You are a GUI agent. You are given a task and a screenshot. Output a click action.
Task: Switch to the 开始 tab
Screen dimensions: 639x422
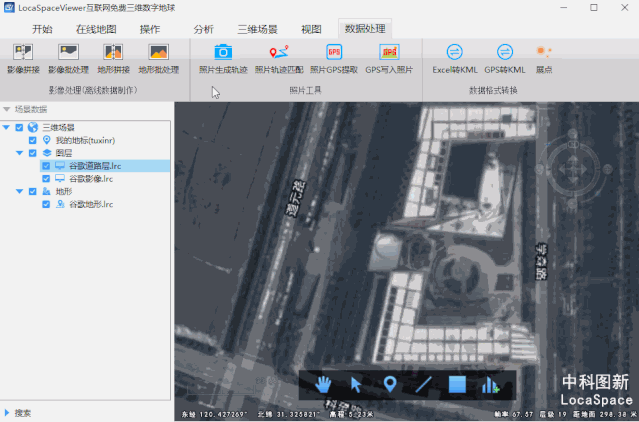(x=42, y=29)
